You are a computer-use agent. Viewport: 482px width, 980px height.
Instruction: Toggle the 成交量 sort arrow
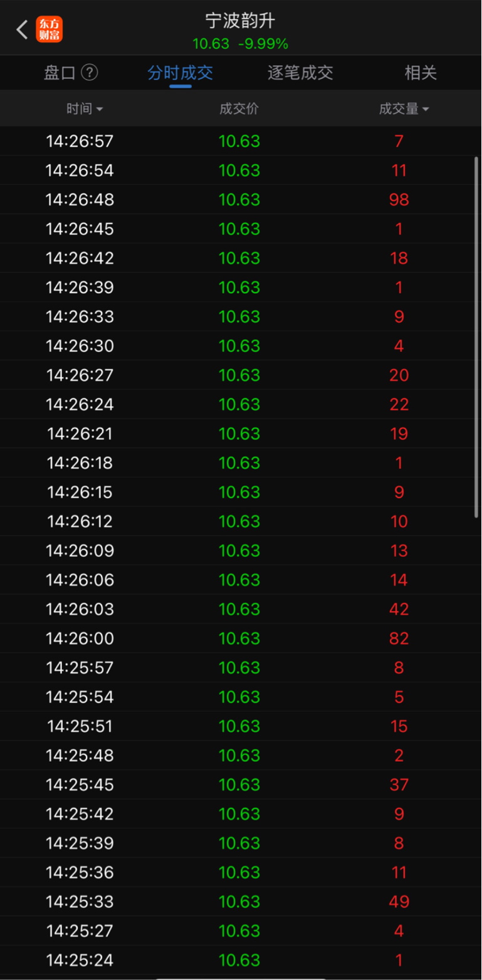(x=426, y=110)
